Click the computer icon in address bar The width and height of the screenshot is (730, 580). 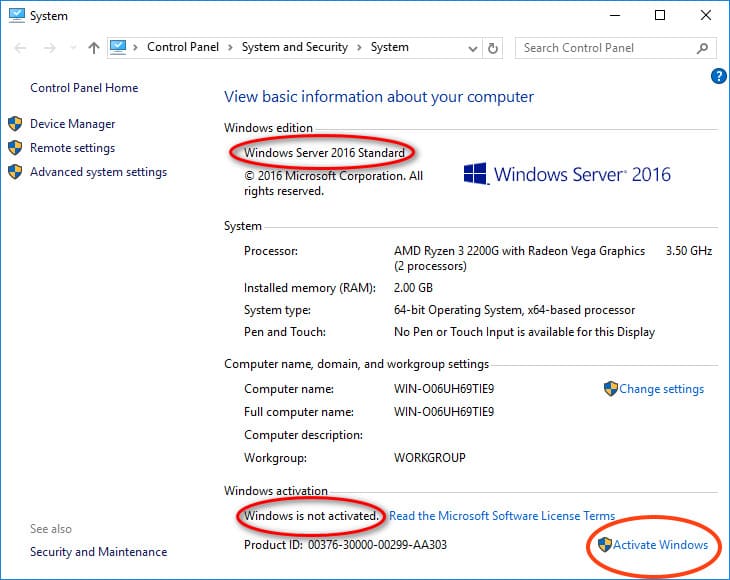coord(120,47)
